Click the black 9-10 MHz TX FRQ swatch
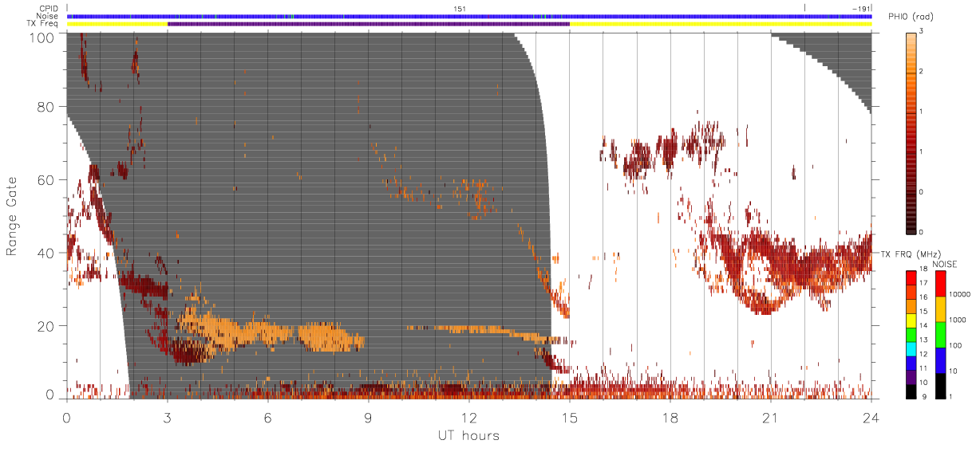The height and width of the screenshot is (452, 980). [x=911, y=390]
